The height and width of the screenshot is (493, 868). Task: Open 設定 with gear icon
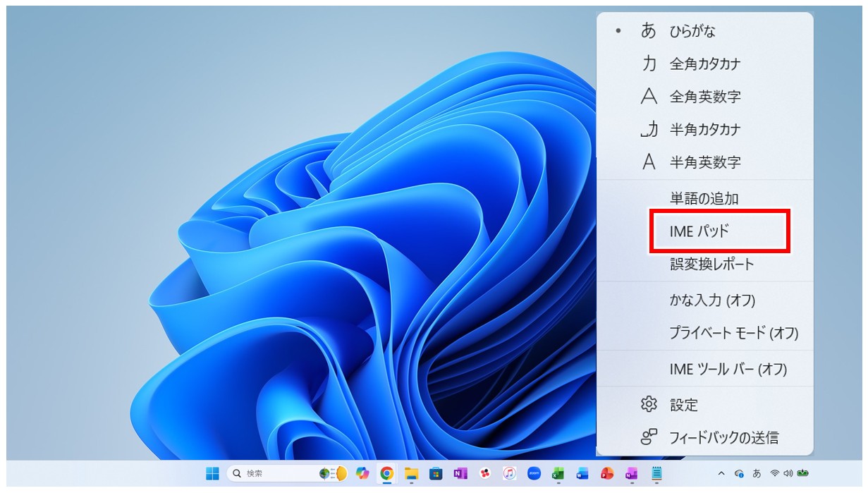[704, 405]
